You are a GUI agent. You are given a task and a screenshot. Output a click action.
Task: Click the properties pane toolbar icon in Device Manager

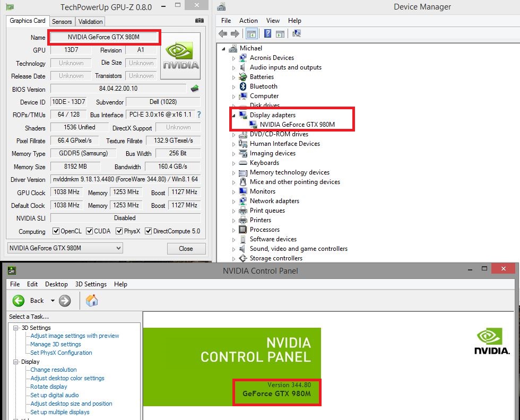click(280, 34)
